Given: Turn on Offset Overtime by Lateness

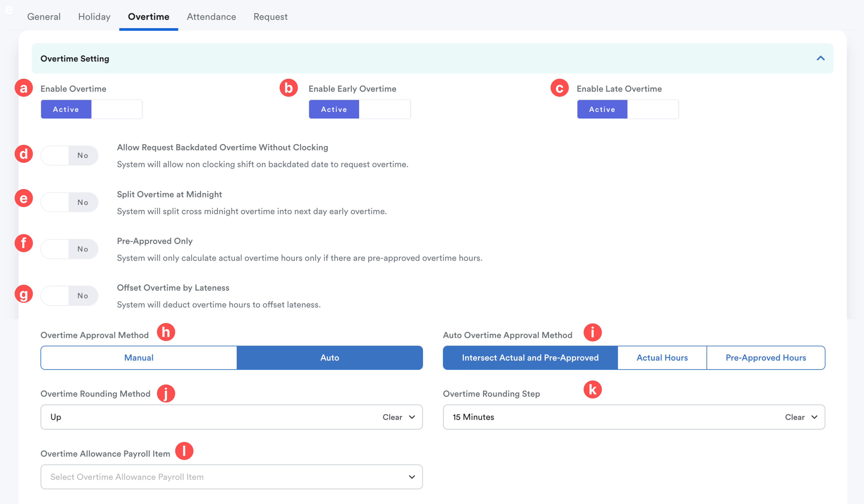Looking at the screenshot, I should tap(70, 296).
